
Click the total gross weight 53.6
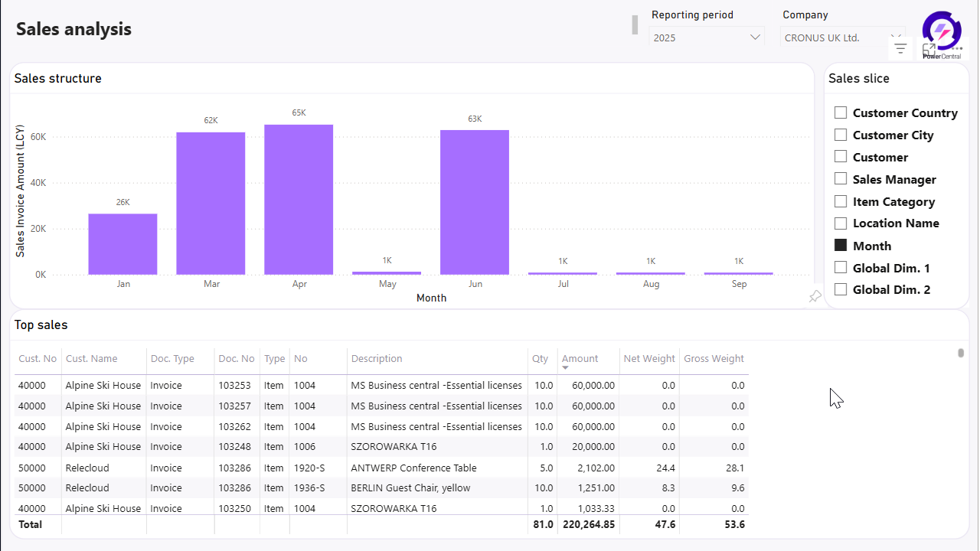point(735,524)
